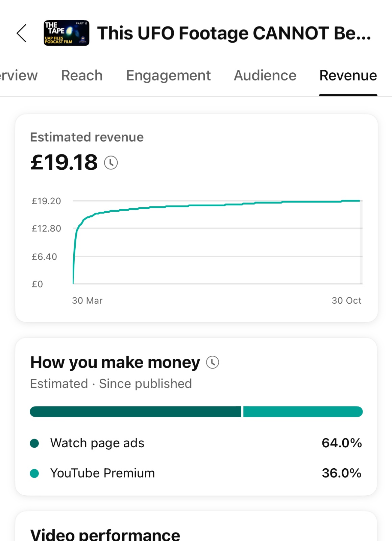Tap the back arrow icon
The image size is (392, 541).
[22, 33]
